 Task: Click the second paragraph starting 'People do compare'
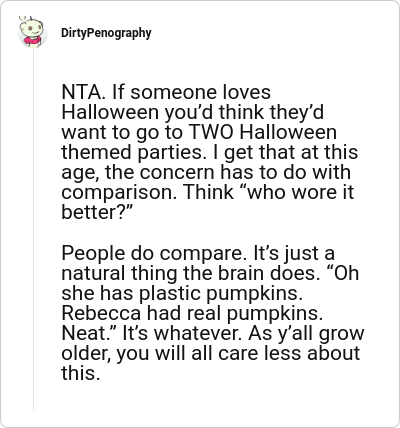click(x=213, y=313)
